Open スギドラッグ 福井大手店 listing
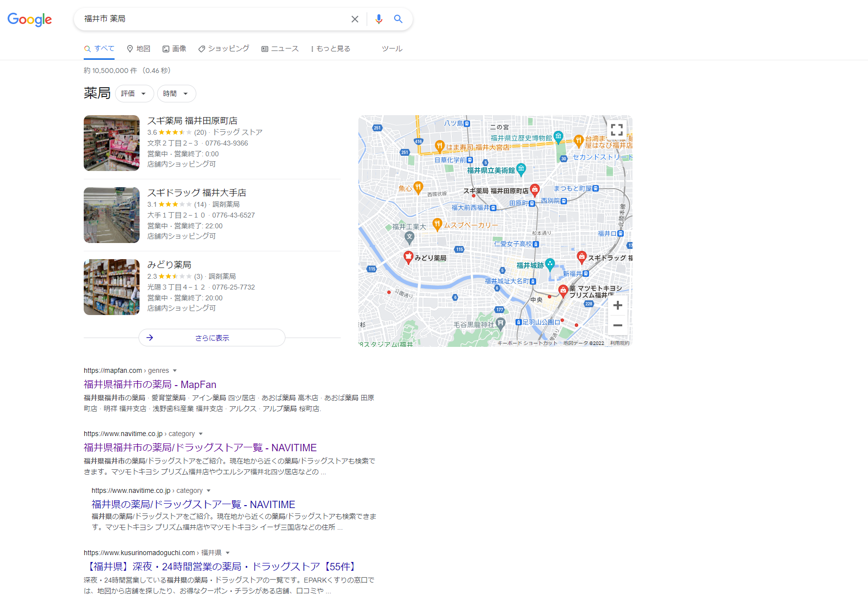Screen dimensions: 868x609 coord(197,193)
